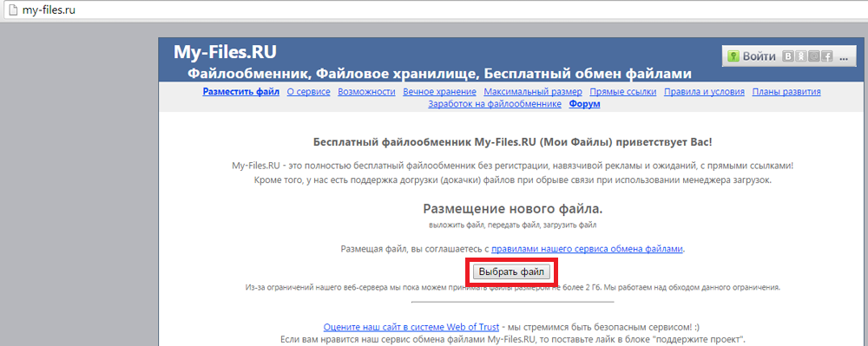Click Оцените наш сайт в системе Web of Trust
This screenshot has height=346, width=868.
pyautogui.click(x=411, y=327)
